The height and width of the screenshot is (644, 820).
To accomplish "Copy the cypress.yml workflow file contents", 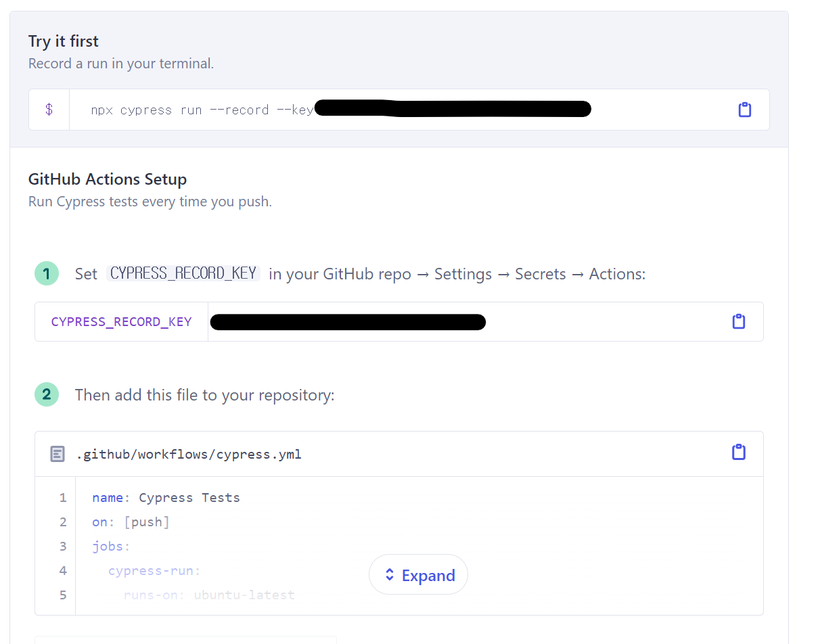I will [739, 452].
